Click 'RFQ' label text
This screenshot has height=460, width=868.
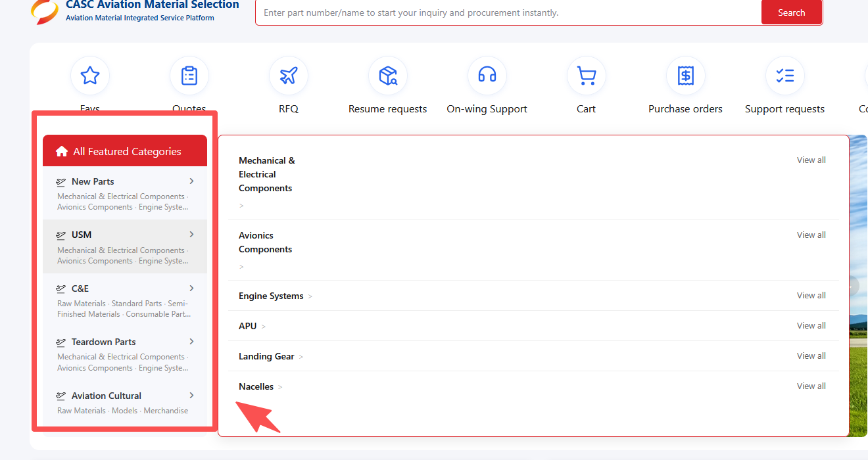[289, 109]
